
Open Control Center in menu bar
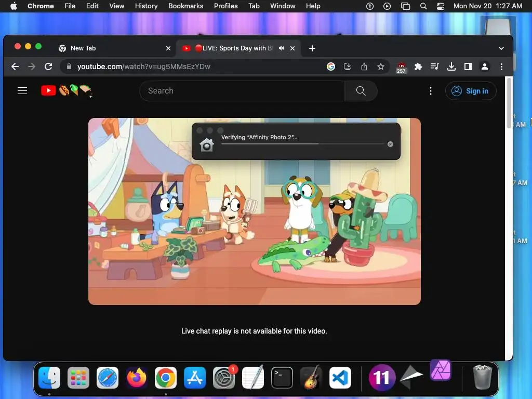pos(441,6)
